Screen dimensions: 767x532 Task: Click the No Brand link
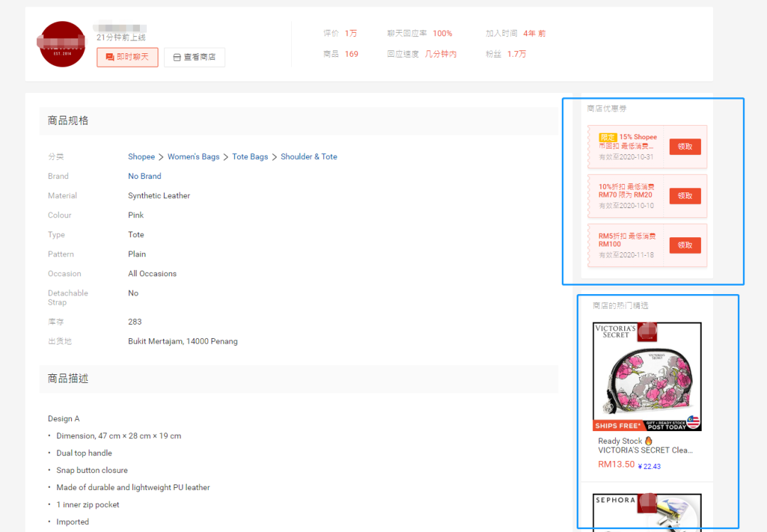pyautogui.click(x=144, y=176)
